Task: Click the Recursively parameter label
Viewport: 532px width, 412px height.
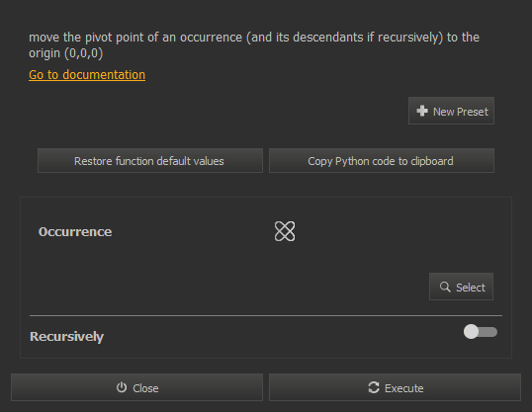Action: pos(66,336)
